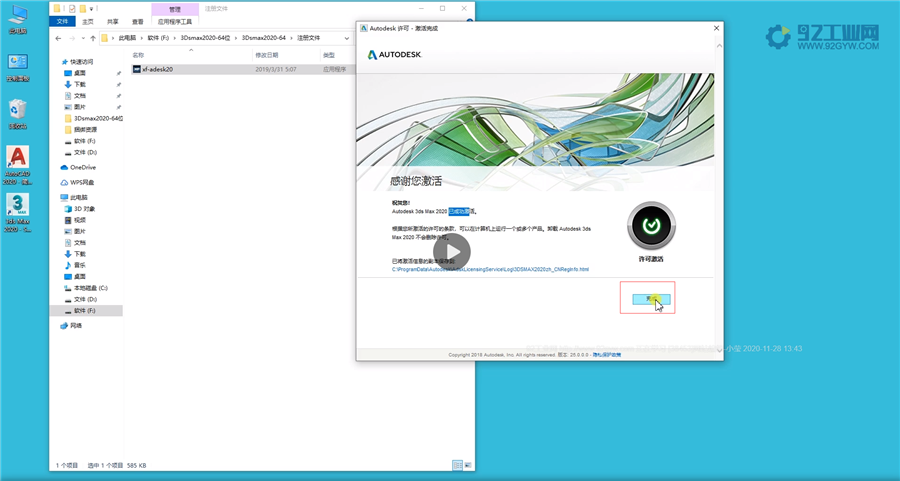Viewport: 900px width, 481px height.
Task: Select the Recycle Bin desktop icon
Action: click(x=18, y=114)
